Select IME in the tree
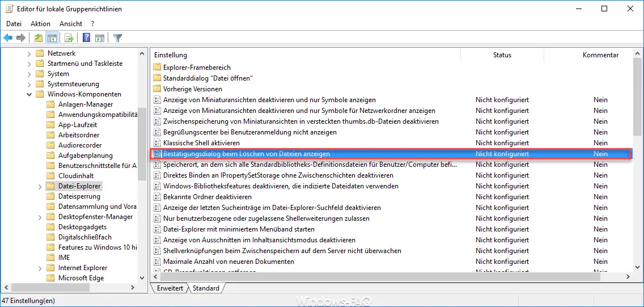The height and width of the screenshot is (307, 644). click(x=64, y=258)
